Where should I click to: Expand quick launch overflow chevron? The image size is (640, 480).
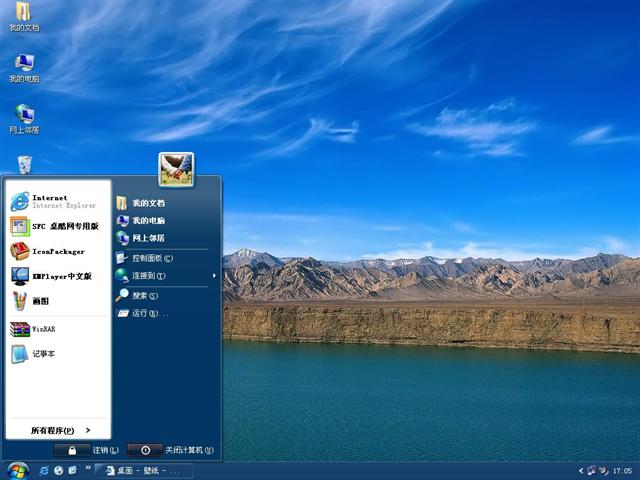pyautogui.click(x=88, y=468)
